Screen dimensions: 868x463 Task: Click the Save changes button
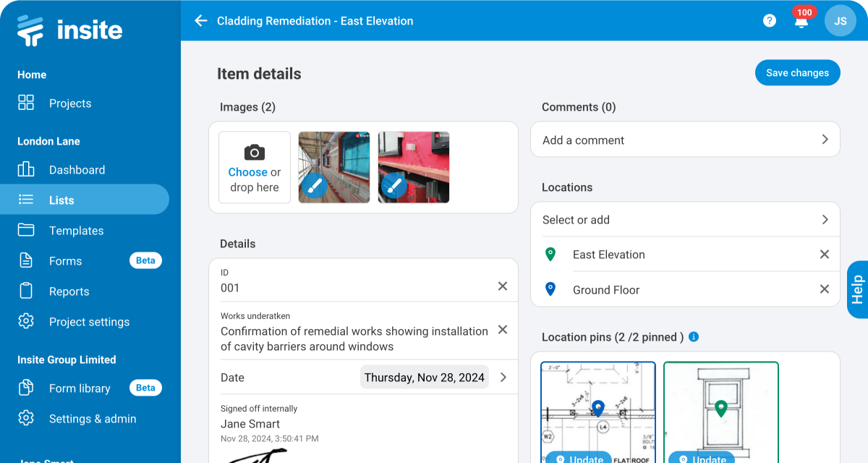pos(797,72)
